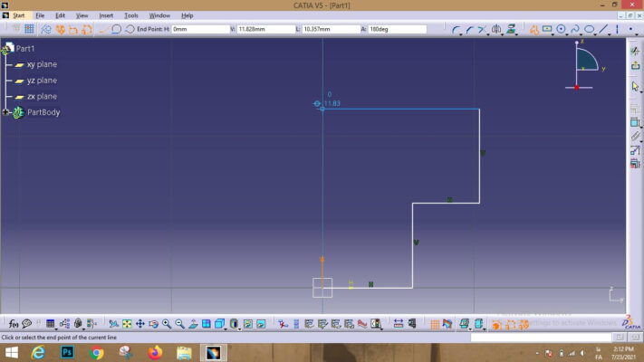Expand the PartBody tree node

pyautogui.click(x=6, y=112)
